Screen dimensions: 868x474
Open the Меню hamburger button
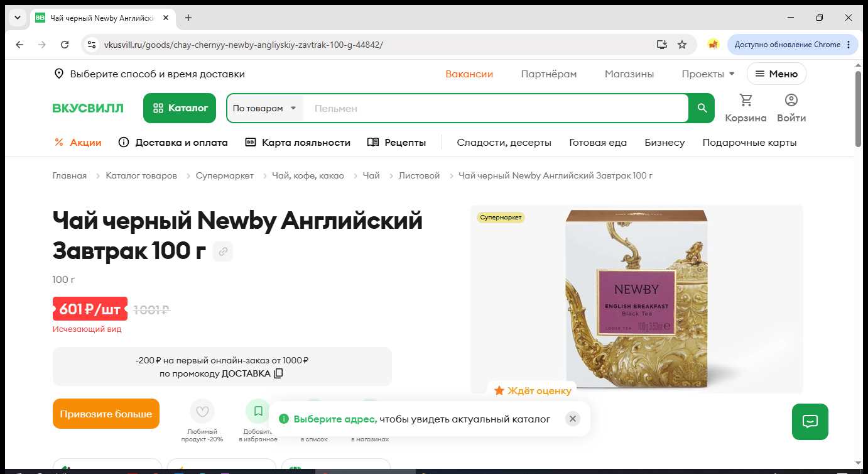(776, 74)
